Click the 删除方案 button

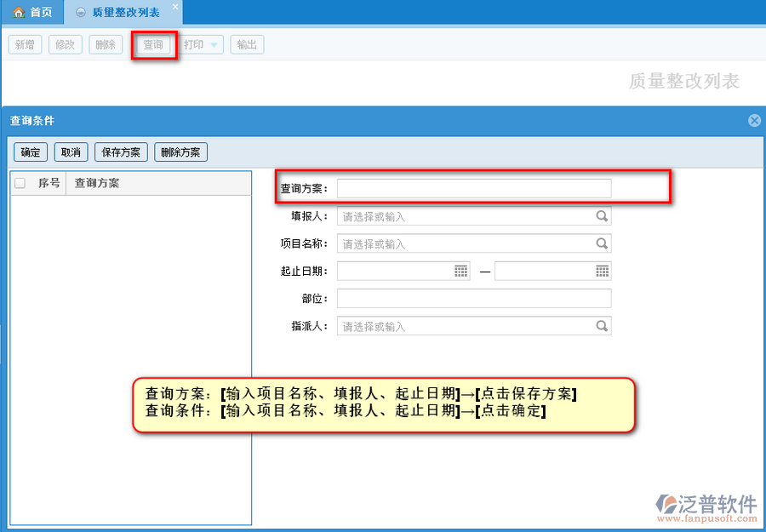point(180,152)
